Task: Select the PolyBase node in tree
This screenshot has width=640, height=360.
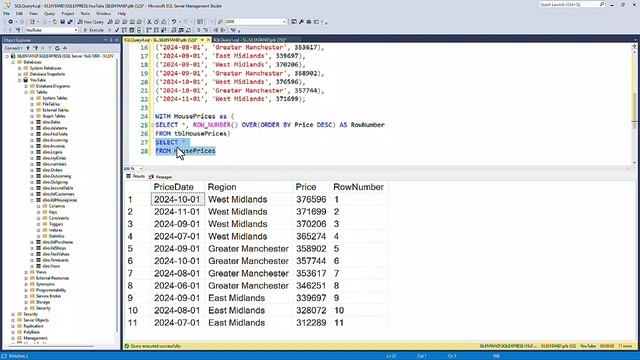Action: (x=31, y=332)
